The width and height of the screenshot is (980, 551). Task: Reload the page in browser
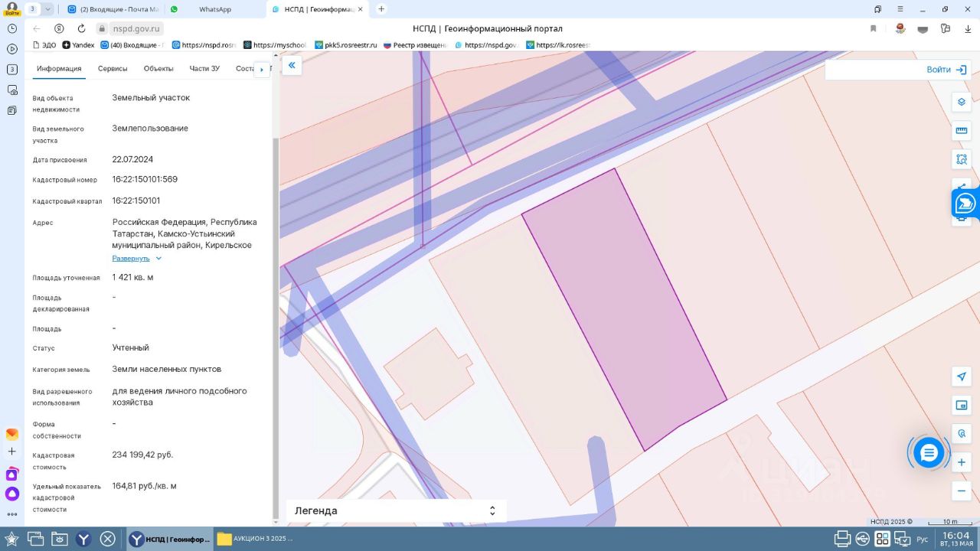(x=80, y=28)
